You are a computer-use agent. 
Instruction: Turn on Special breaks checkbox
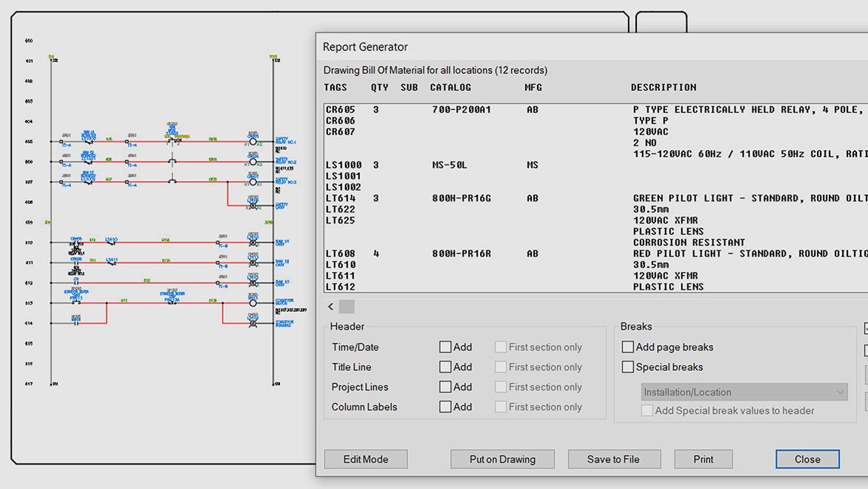click(x=628, y=367)
